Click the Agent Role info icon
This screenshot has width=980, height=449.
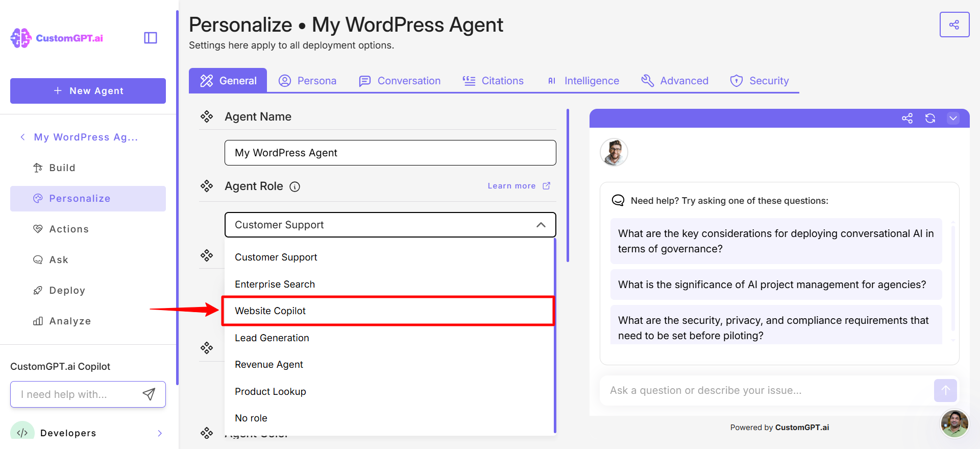coord(295,186)
